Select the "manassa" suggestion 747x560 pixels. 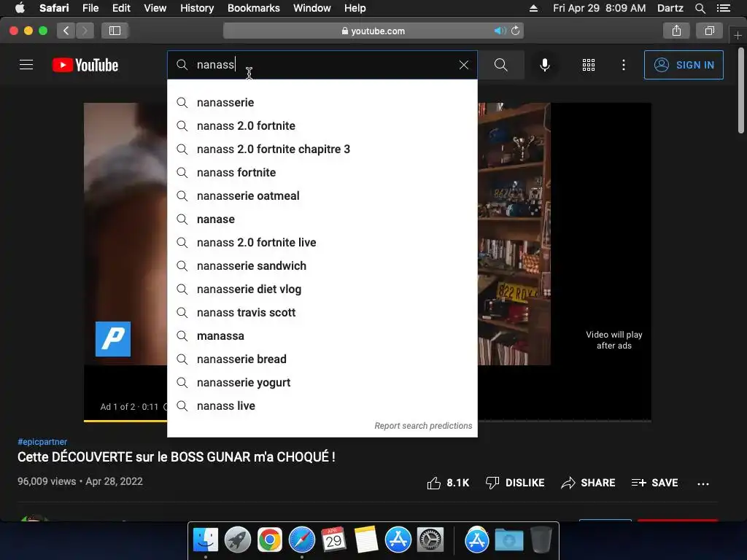click(322, 335)
